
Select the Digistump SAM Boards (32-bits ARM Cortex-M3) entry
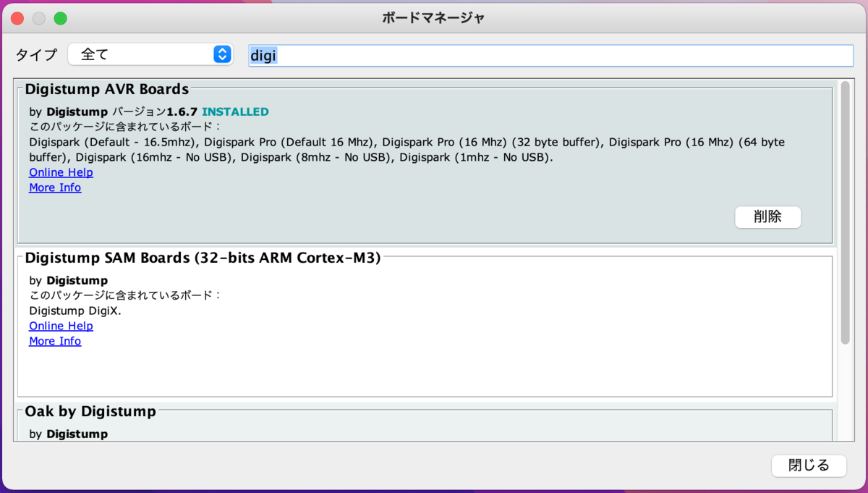tap(425, 324)
